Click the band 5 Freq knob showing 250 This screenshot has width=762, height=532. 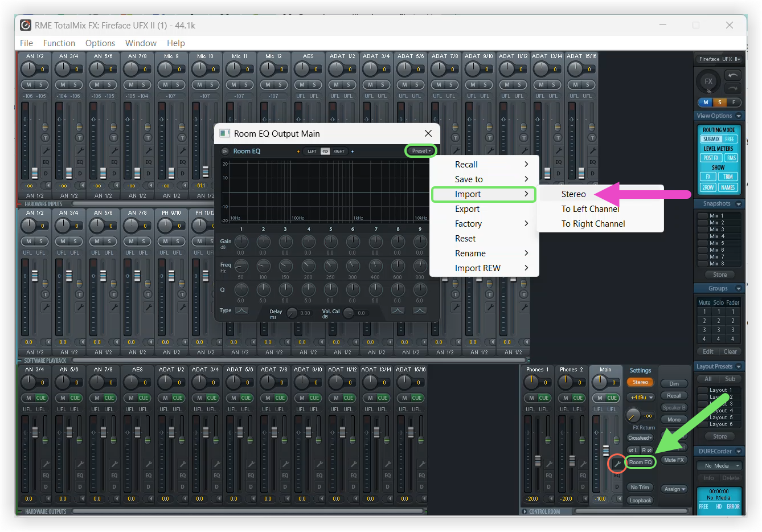coord(330,266)
